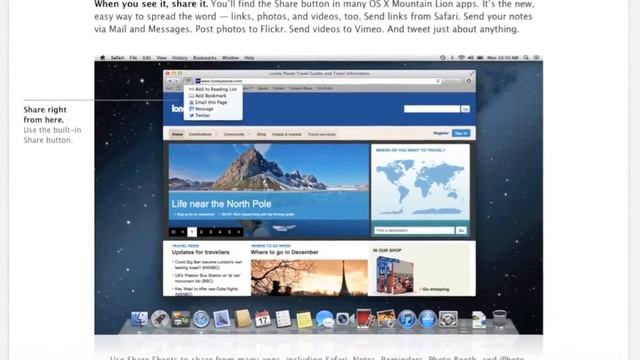640x360 pixels.
Task: Open iPhoto icon in the dock
Action: click(386, 319)
